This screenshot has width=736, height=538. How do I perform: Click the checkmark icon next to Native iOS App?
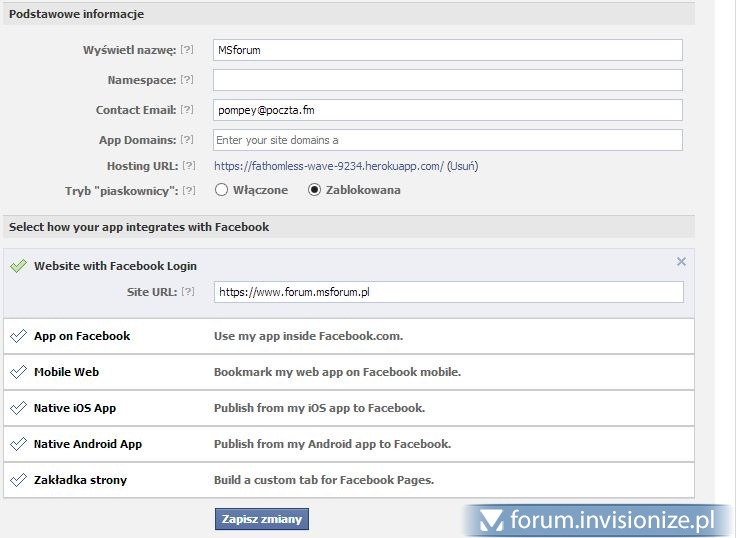pos(18,408)
